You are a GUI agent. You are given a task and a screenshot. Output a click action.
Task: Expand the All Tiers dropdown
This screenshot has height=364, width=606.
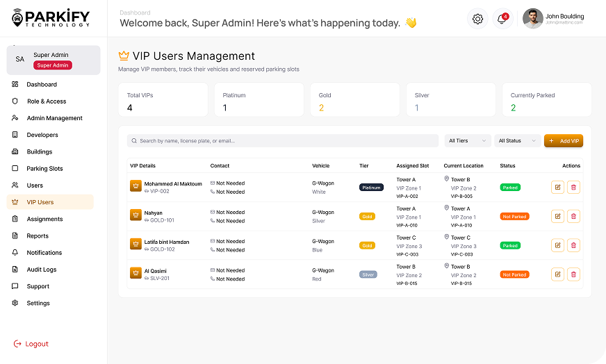(468, 141)
